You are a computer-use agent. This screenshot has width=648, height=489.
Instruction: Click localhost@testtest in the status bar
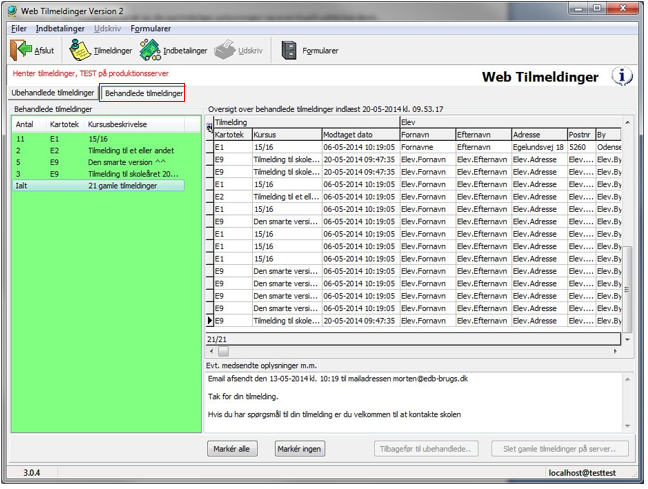click(x=582, y=473)
